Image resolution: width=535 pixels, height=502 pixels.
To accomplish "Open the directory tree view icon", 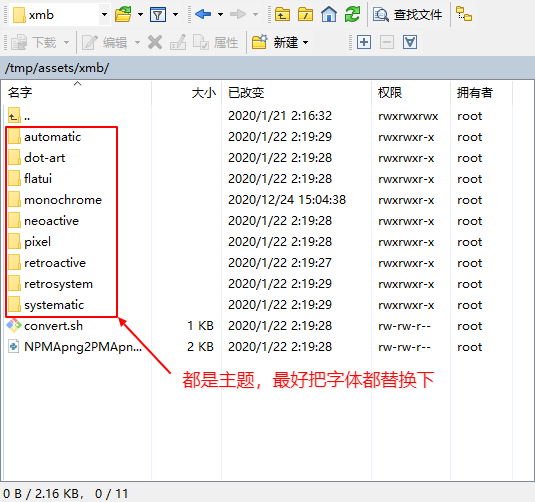I will coord(464,15).
